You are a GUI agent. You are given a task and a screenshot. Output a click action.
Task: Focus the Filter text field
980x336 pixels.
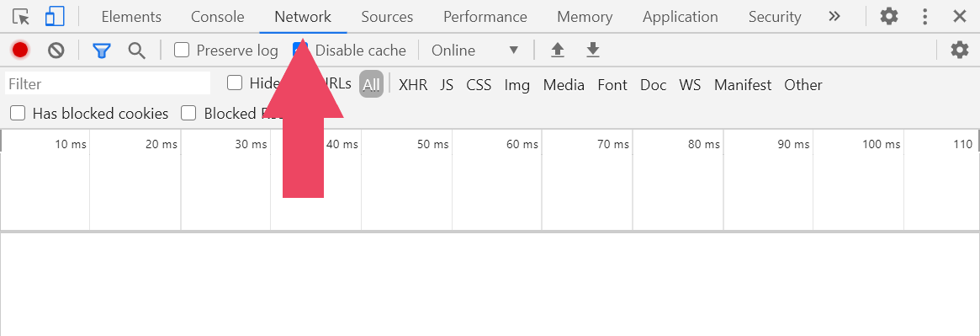coord(108,84)
